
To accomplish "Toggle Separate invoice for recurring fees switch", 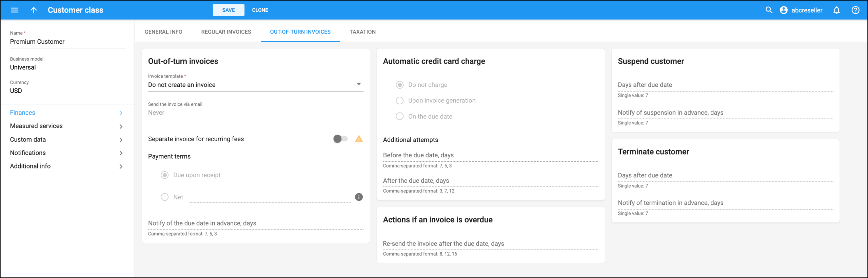I will [x=340, y=139].
